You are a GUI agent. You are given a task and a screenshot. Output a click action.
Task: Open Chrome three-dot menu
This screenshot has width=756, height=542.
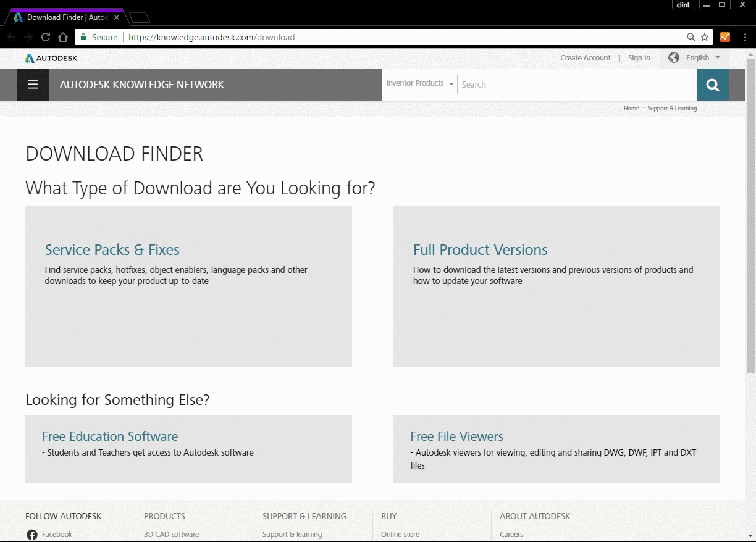pos(745,37)
